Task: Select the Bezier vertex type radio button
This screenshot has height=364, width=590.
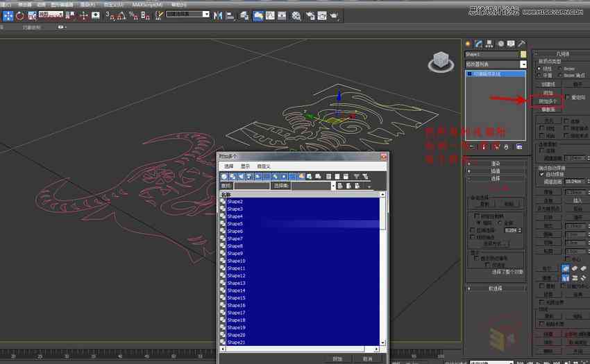Action: (560, 69)
